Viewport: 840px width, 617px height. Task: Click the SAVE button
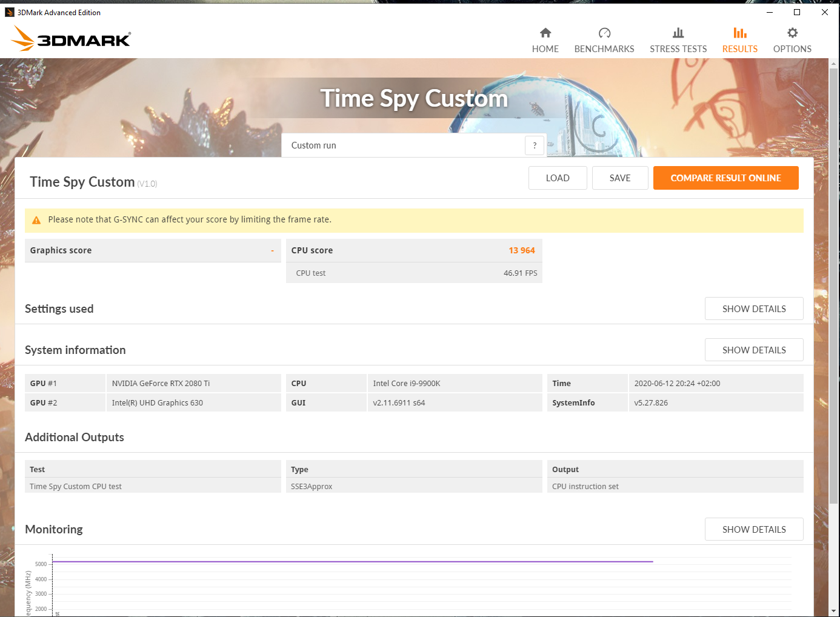(x=620, y=178)
